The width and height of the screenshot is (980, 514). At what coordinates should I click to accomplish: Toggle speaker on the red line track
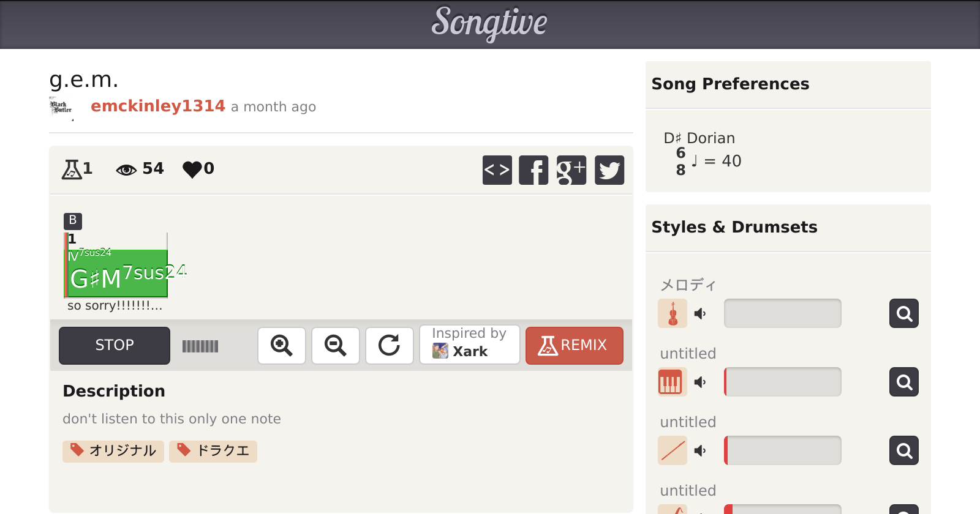click(700, 450)
